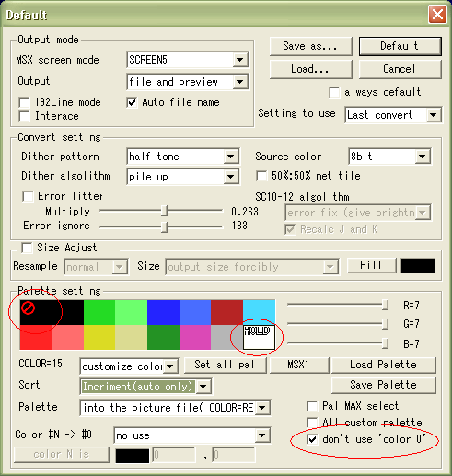Select the yellow palette color
452x476 pixels.
click(99, 337)
